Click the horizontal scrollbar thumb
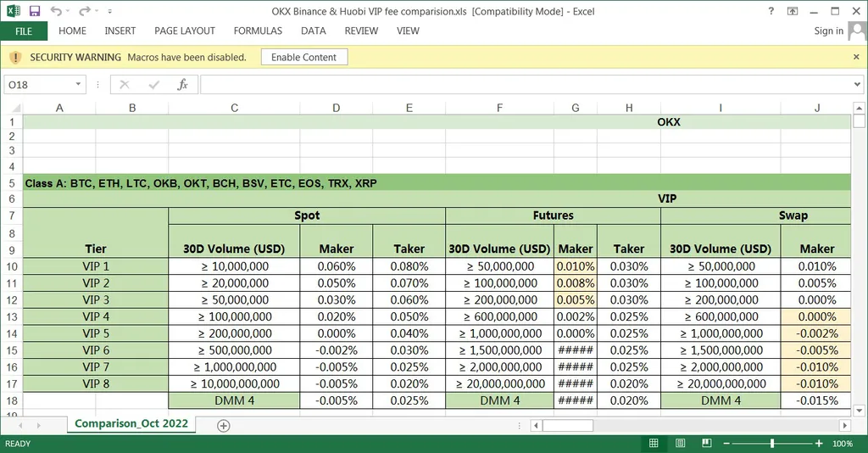This screenshot has height=453, width=868. (568, 425)
